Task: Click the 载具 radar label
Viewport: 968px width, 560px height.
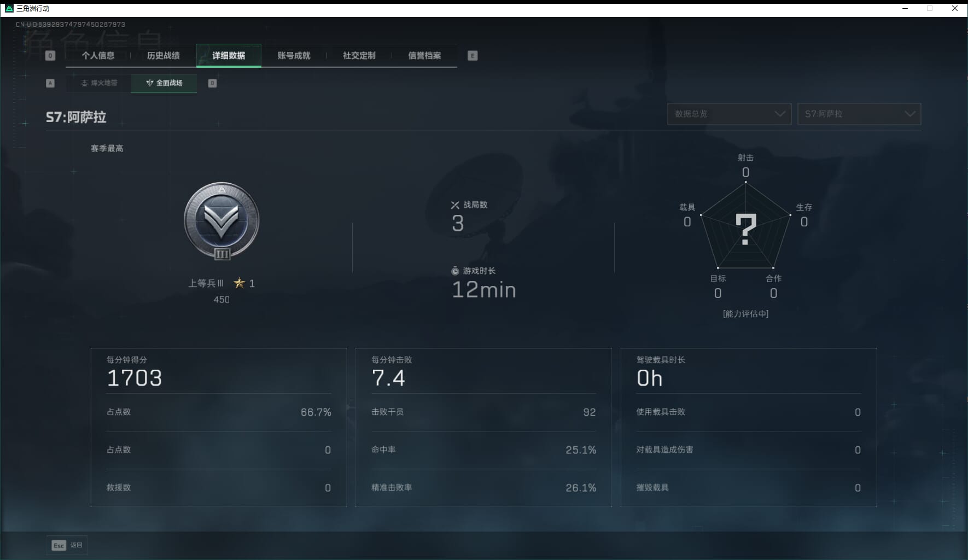Action: [x=687, y=207]
